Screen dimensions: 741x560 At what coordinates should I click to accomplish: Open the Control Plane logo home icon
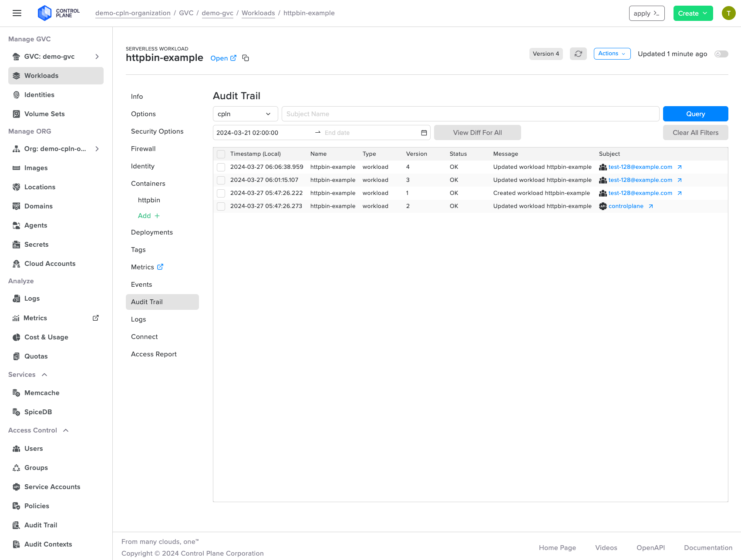pos(45,13)
